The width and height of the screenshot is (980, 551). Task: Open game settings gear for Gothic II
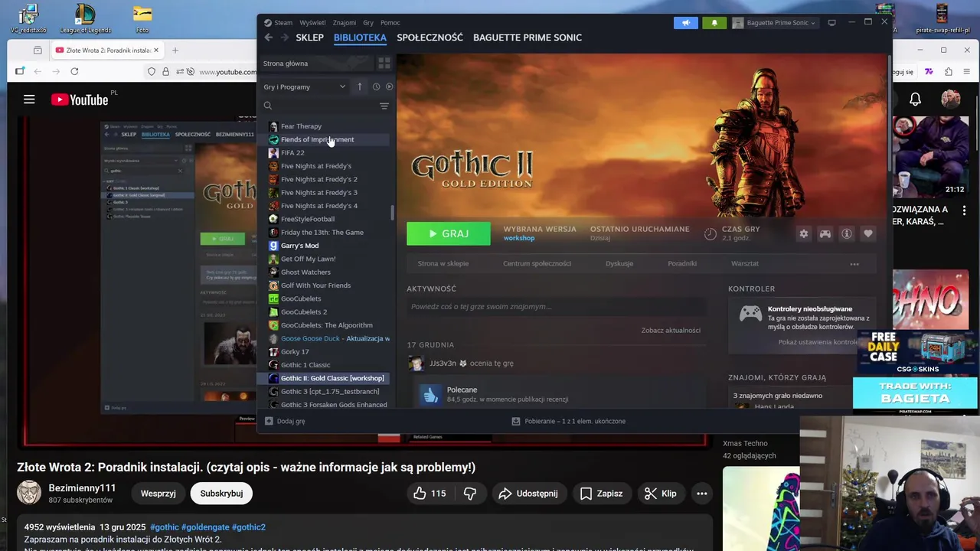[804, 233]
